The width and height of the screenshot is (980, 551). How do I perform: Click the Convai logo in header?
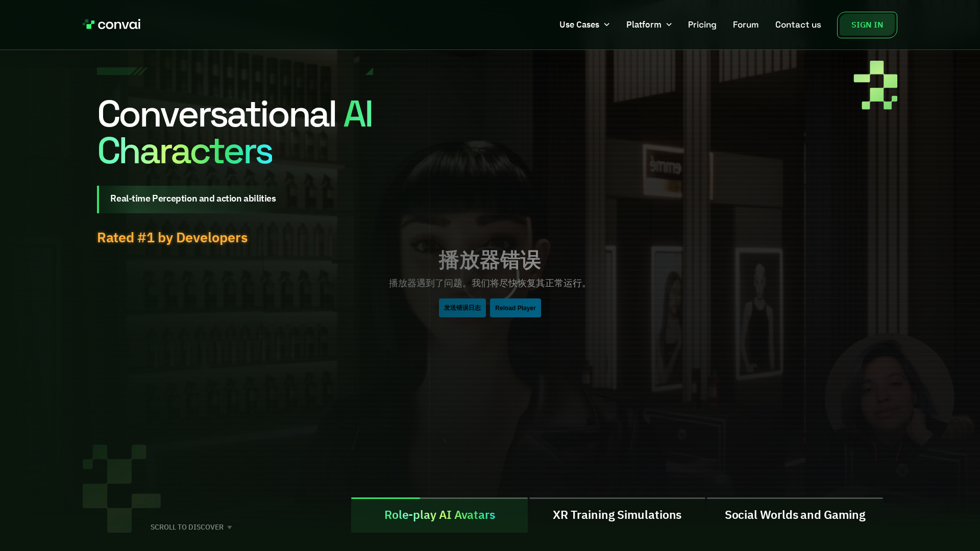tap(111, 24)
